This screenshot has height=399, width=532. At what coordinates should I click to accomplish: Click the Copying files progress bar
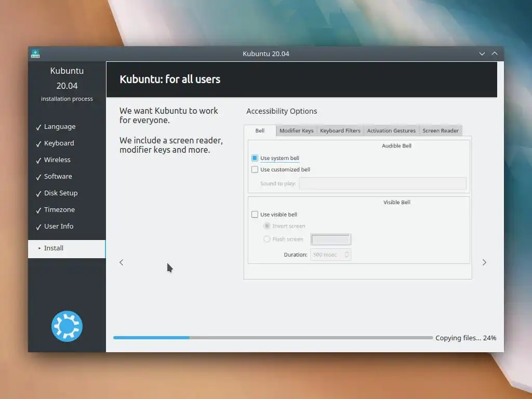(273, 338)
